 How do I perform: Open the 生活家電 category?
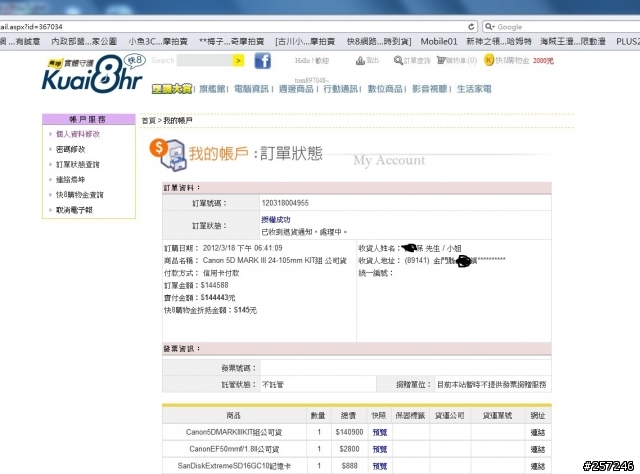coord(474,89)
